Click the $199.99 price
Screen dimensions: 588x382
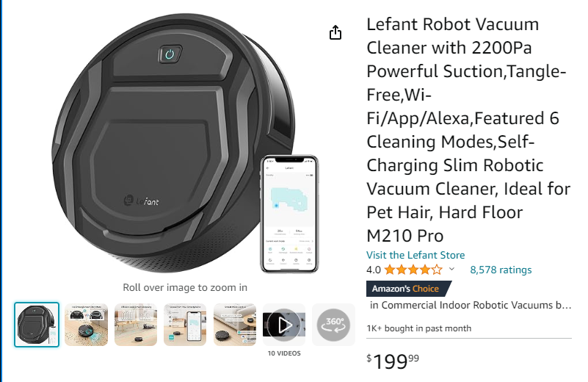tap(393, 361)
